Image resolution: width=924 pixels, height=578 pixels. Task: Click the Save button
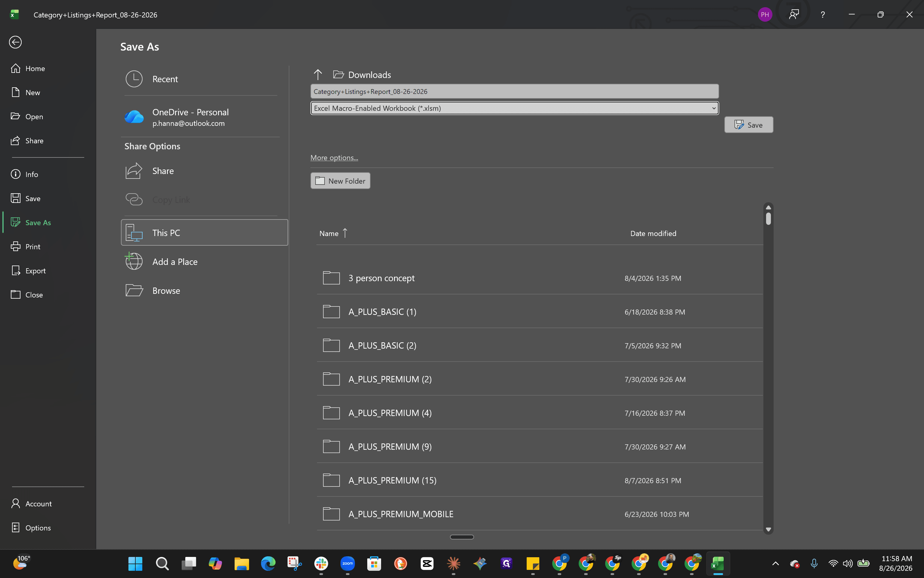coord(748,125)
